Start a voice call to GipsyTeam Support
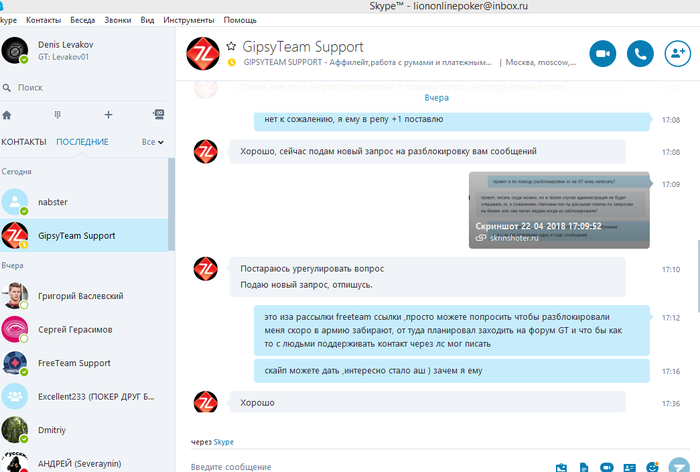The height and width of the screenshot is (472, 700). pyautogui.click(x=640, y=54)
